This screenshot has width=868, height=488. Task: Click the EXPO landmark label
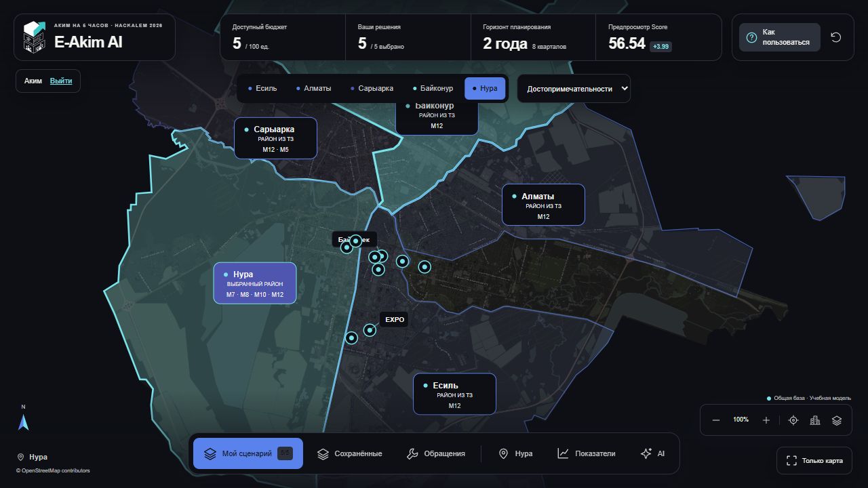click(395, 319)
